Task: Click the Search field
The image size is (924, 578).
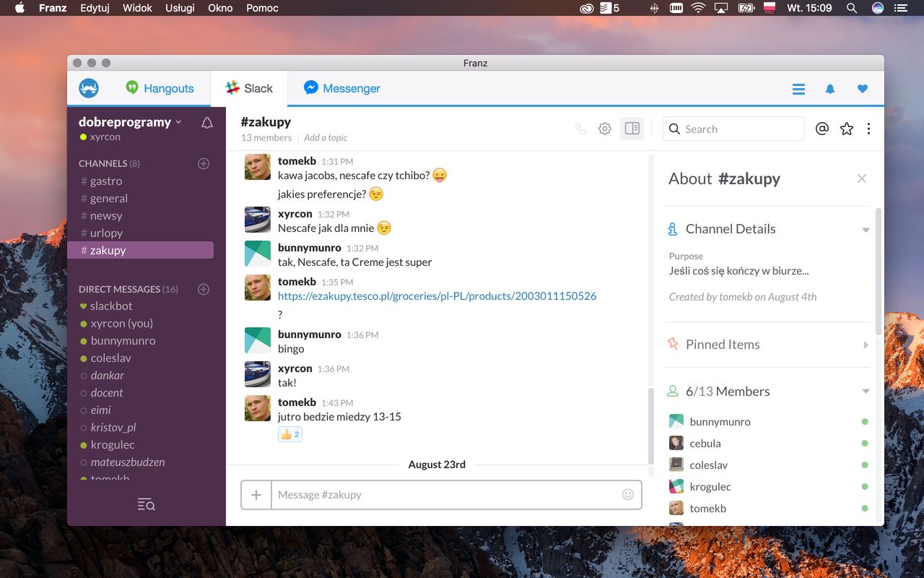Action: (x=733, y=129)
